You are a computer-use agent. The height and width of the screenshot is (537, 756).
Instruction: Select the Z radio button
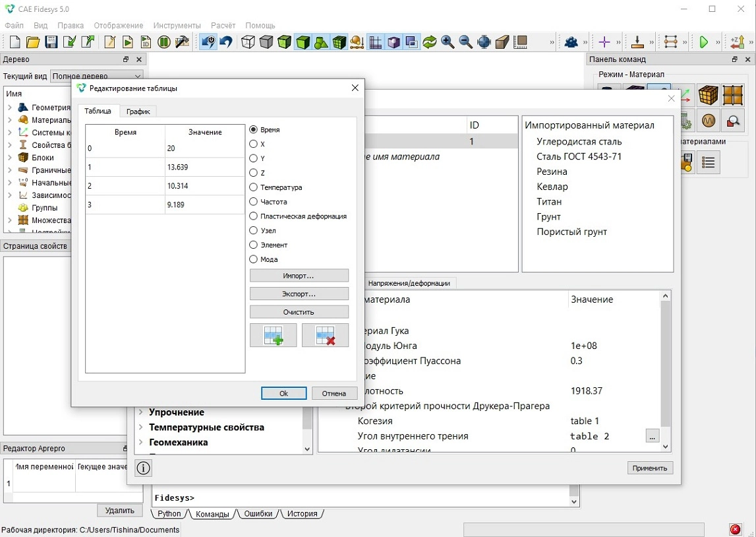pos(253,173)
